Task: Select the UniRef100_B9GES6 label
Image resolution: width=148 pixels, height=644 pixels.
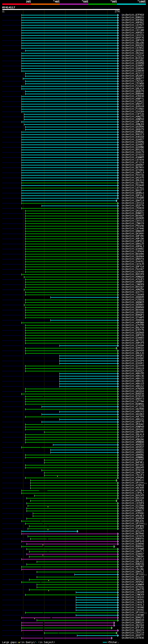Action: pos(133,394)
